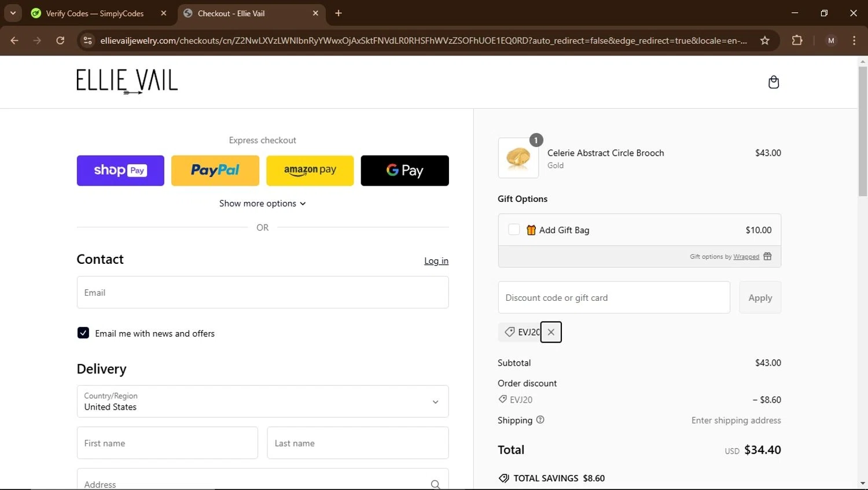Viewport: 868px width, 490px height.
Task: Minimize the browser window
Action: [795, 13]
